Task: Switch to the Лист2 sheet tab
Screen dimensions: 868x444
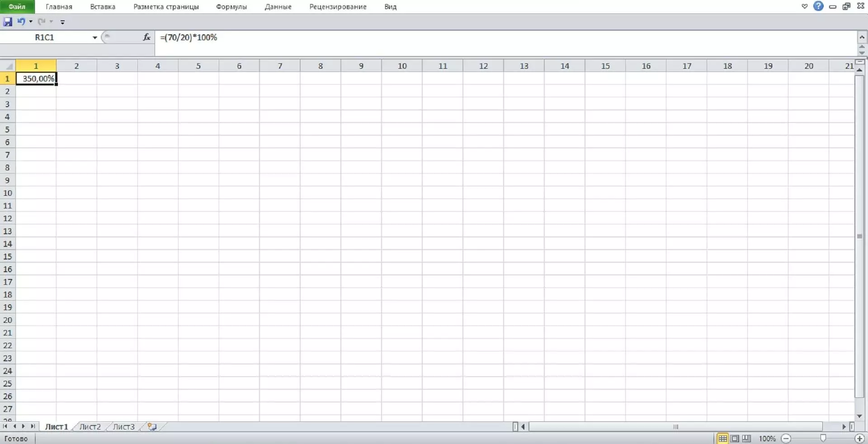Action: (x=90, y=427)
